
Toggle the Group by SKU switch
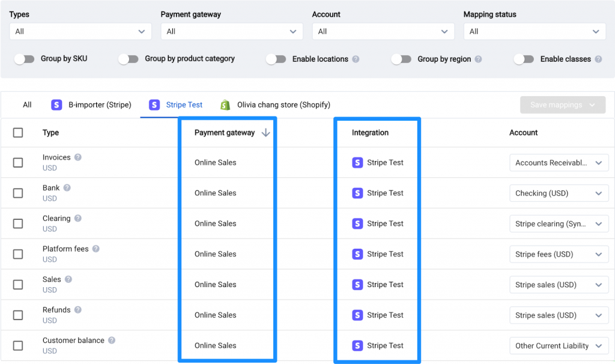(x=24, y=59)
